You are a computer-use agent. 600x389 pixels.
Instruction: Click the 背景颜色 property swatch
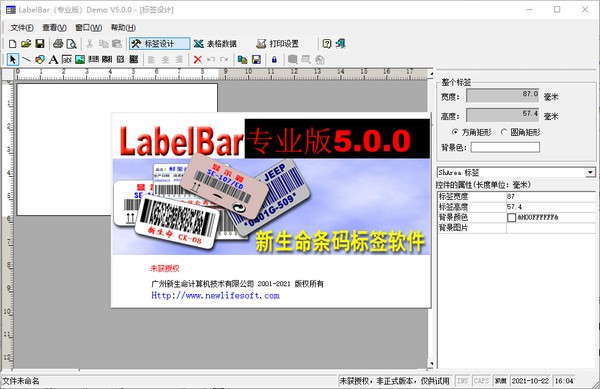point(512,217)
